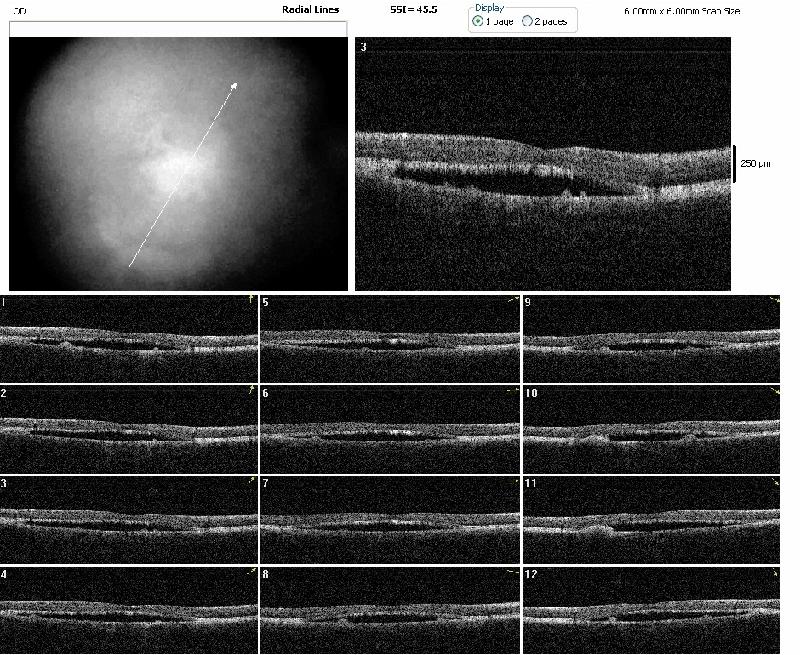
Task: Click the yellow orientation arrow on scan 5
Action: tap(512, 299)
